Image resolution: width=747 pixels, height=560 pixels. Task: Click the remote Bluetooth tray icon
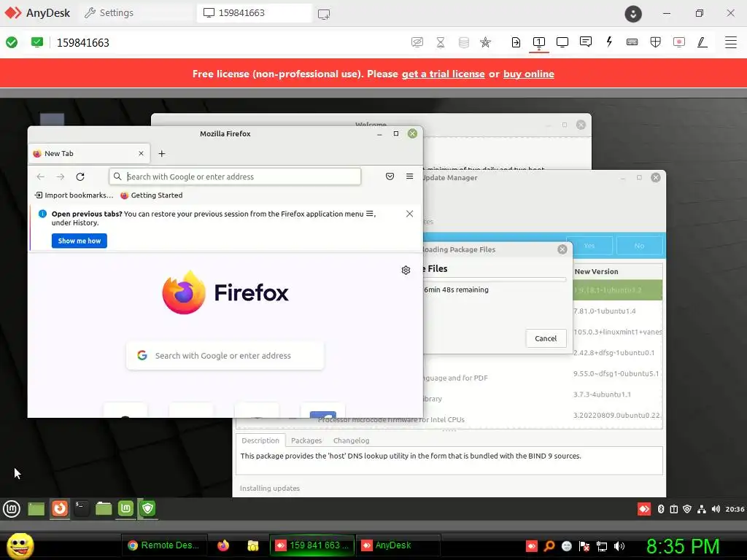661,509
